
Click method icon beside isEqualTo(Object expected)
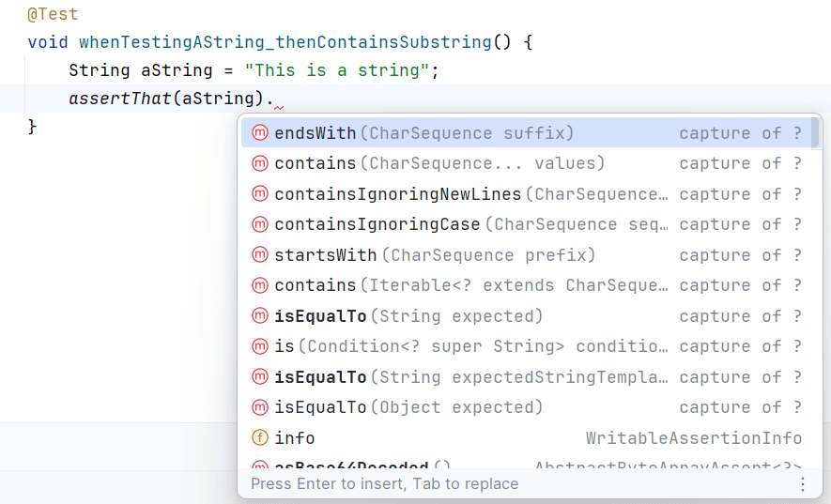260,407
